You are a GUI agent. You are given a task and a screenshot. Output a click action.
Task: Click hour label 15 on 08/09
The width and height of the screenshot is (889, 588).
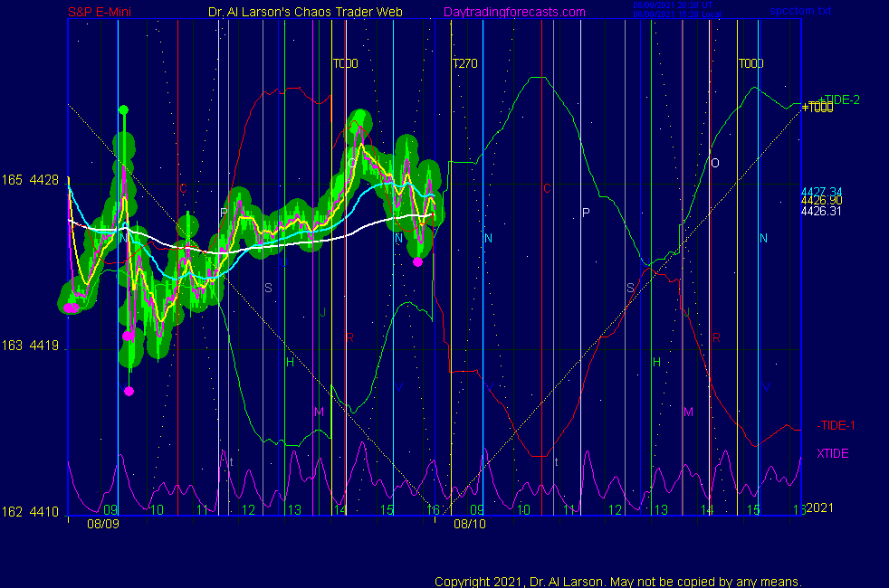pyautogui.click(x=387, y=510)
